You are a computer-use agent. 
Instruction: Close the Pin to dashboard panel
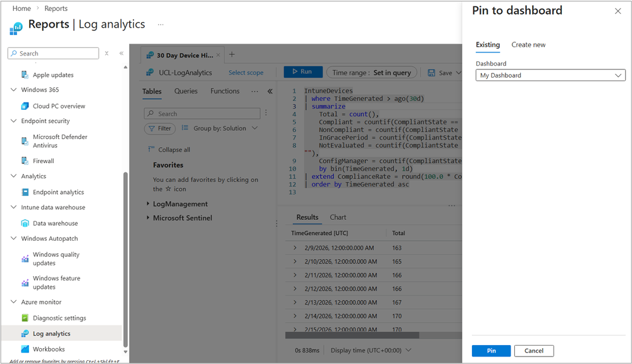[618, 11]
